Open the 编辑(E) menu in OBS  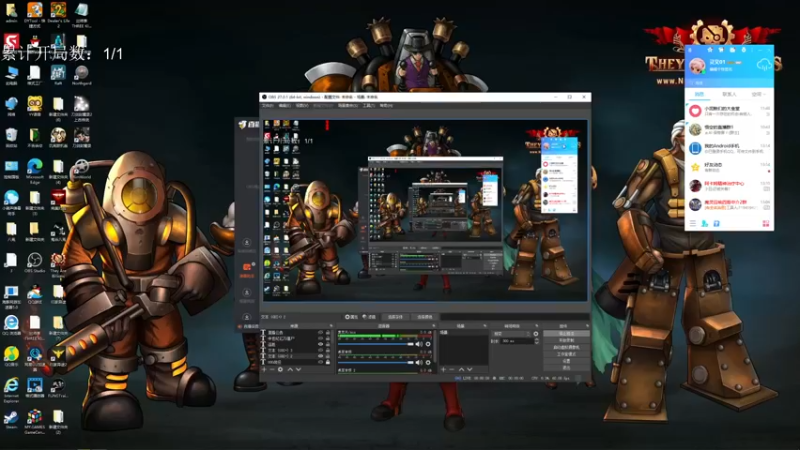284,106
